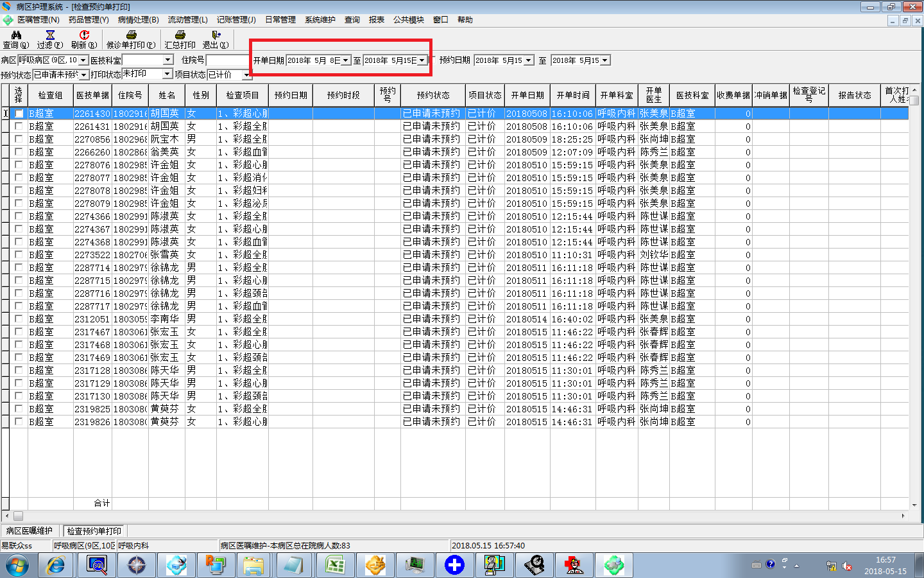
Task: Select the patient name cell 阮宝木
Action: [167, 139]
